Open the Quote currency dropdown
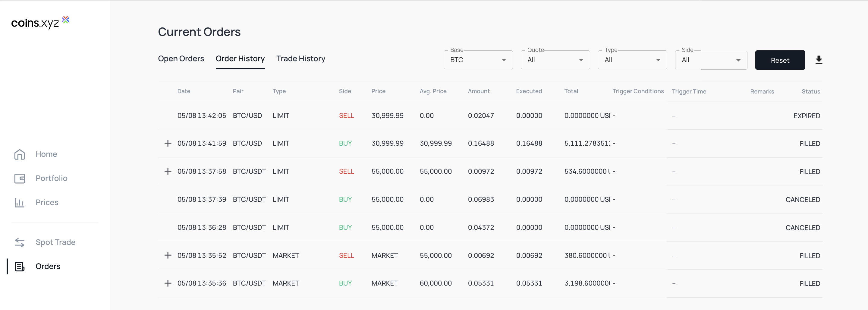This screenshot has height=310, width=868. (555, 60)
